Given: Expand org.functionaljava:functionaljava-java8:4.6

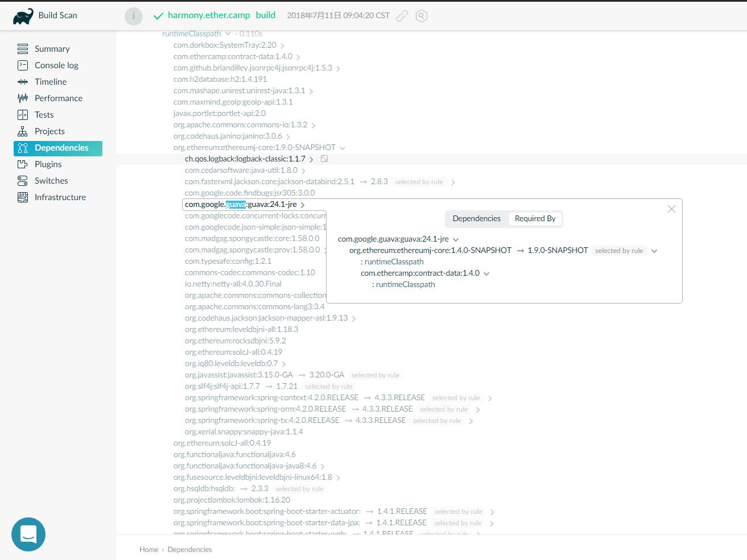Looking at the screenshot, I should (323, 466).
